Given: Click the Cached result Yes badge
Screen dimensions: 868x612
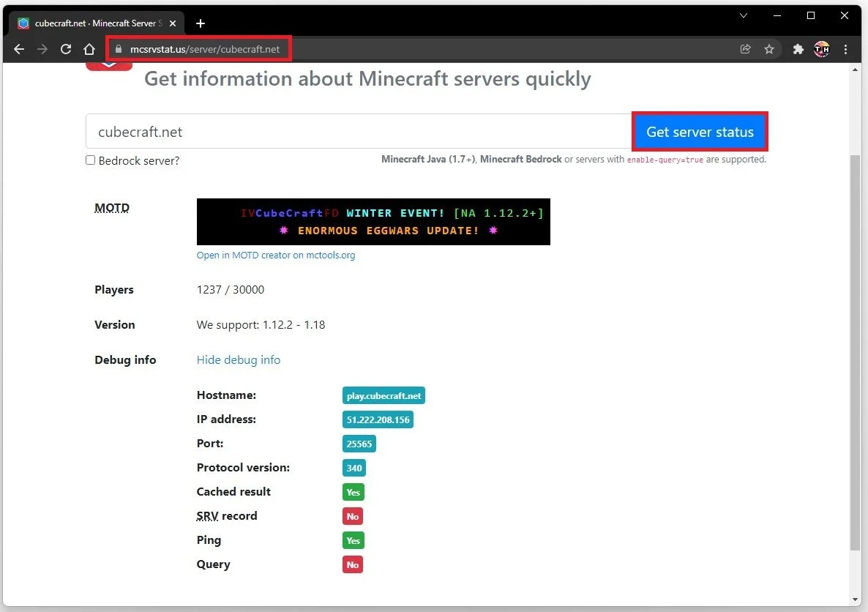Looking at the screenshot, I should [353, 493].
